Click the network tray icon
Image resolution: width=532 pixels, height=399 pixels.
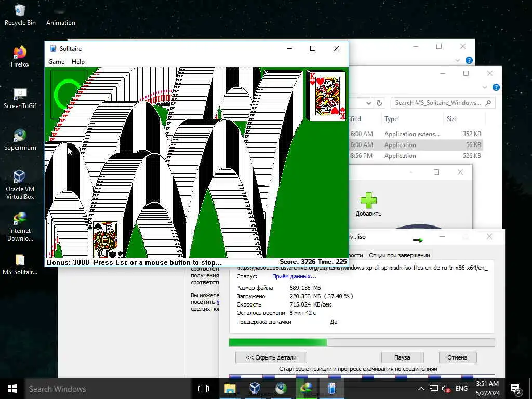click(434, 389)
